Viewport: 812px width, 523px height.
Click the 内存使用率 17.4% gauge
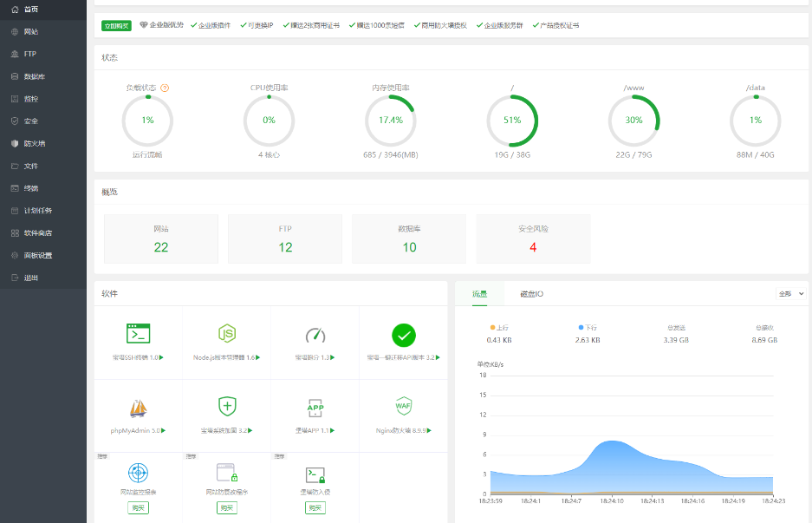[390, 121]
